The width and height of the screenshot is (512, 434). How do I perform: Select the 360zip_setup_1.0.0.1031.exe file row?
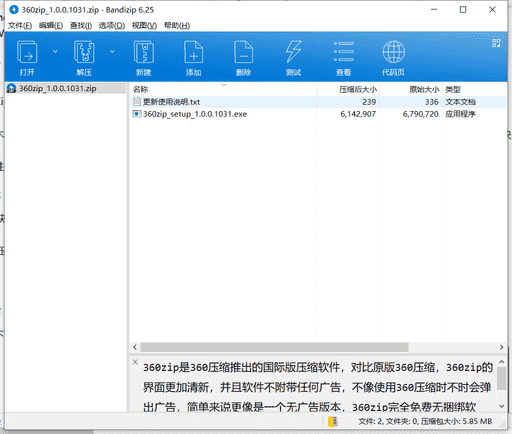point(318,114)
